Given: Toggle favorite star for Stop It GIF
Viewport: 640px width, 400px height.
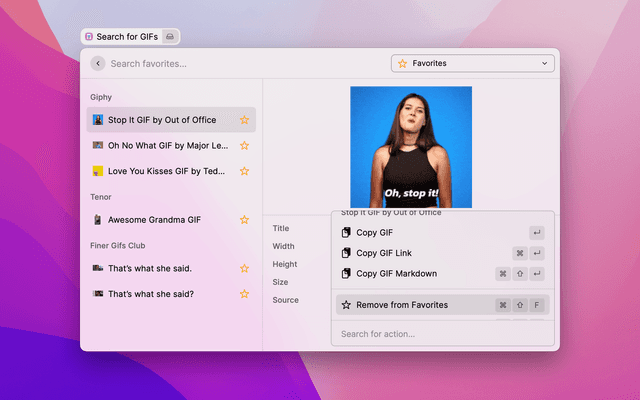Looking at the screenshot, I should (x=244, y=120).
